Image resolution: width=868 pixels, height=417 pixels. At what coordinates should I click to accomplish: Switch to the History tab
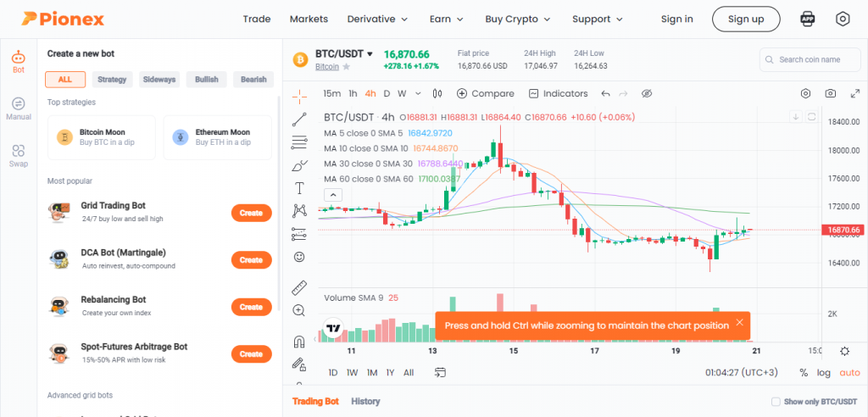point(365,401)
